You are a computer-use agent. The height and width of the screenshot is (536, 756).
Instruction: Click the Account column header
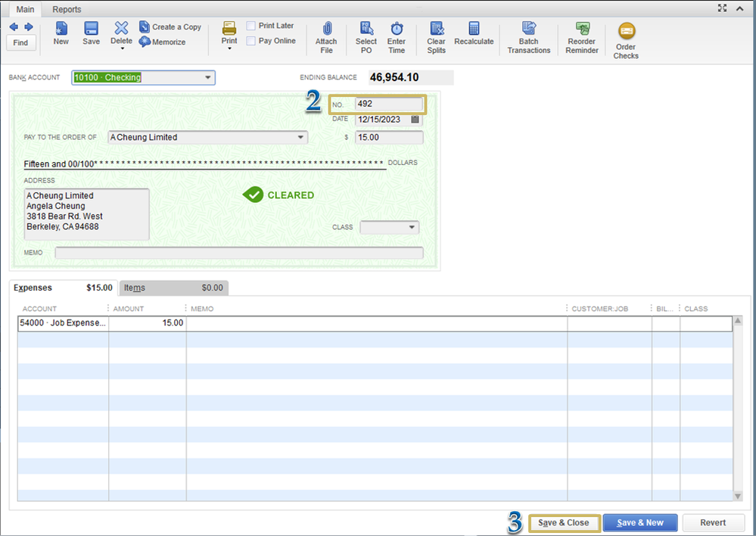pyautogui.click(x=39, y=309)
